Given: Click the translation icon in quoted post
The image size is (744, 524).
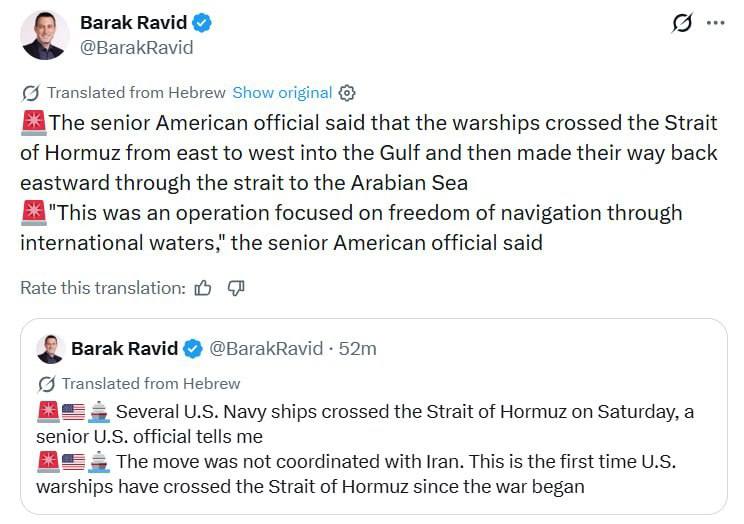Looking at the screenshot, I should (x=46, y=384).
